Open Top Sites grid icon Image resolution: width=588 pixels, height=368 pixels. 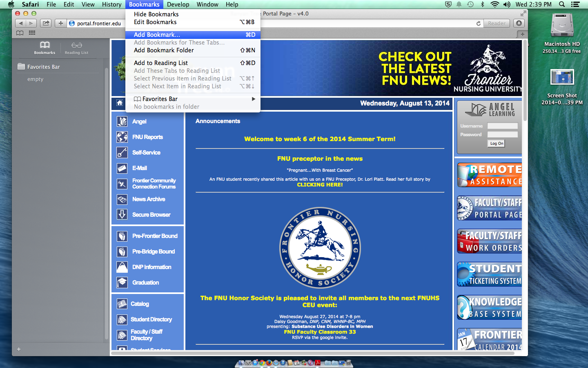point(32,33)
